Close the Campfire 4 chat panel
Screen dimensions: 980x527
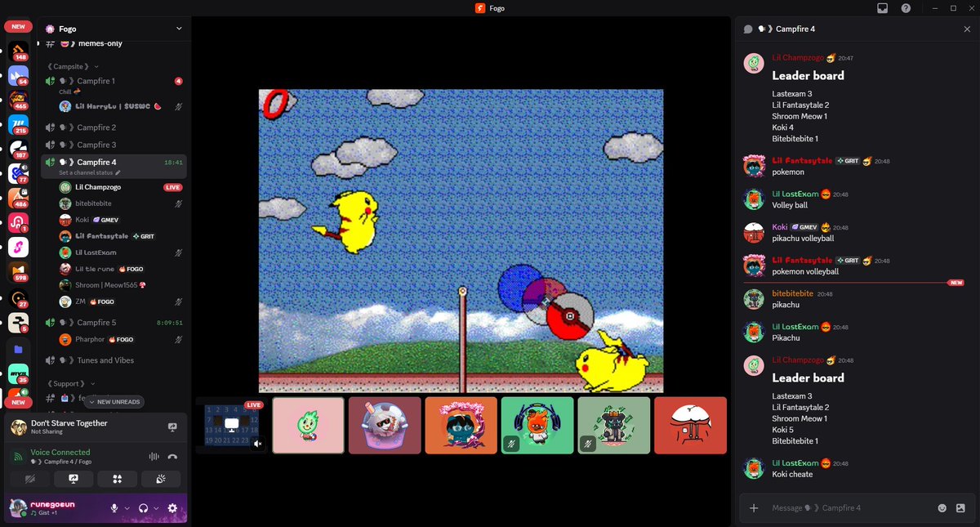pos(967,29)
